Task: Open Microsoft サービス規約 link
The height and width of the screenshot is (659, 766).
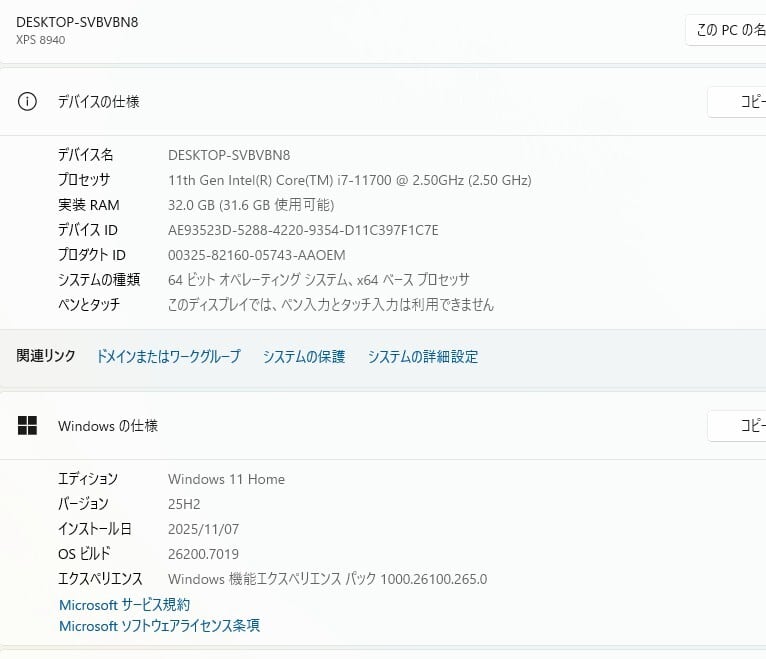Action: (124, 605)
